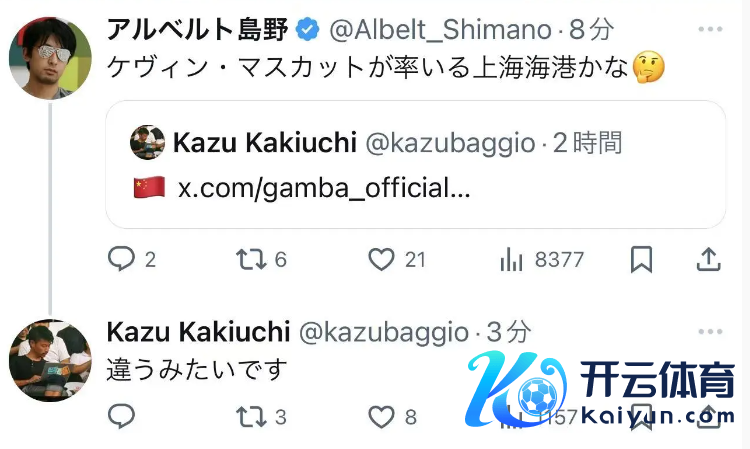Open Kazu Kakiuchi's reply profile picture
Image resolution: width=750 pixels, height=449 pixels.
tap(50, 360)
